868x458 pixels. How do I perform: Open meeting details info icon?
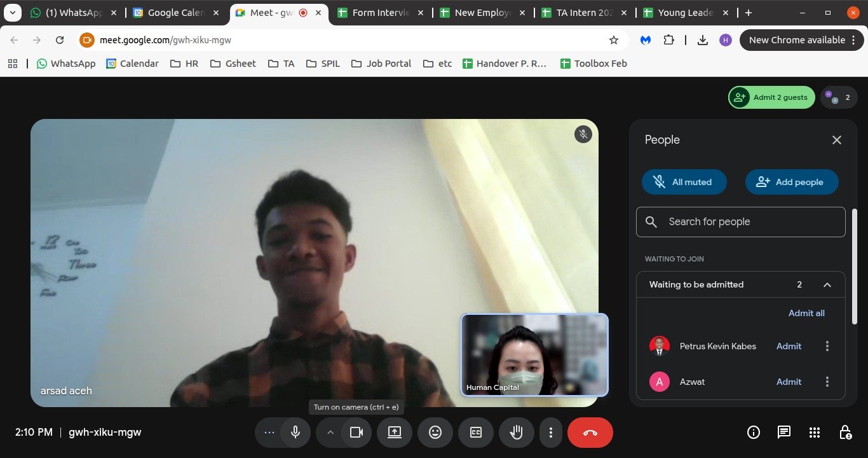[754, 433]
